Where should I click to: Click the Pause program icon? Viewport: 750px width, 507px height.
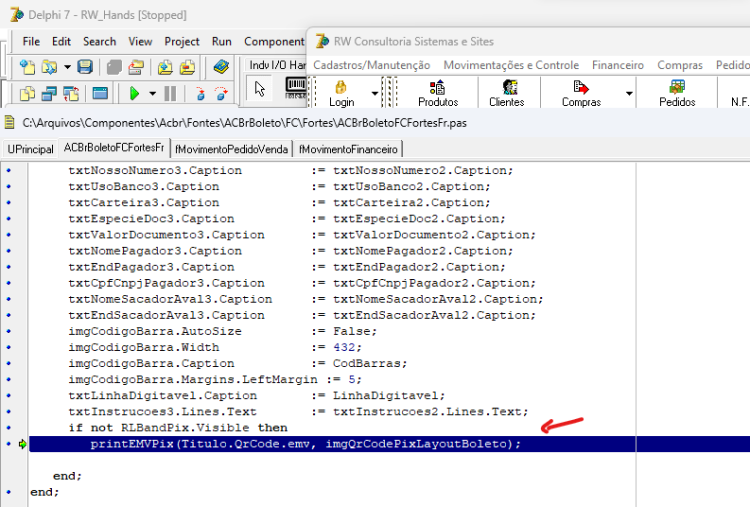[x=170, y=93]
